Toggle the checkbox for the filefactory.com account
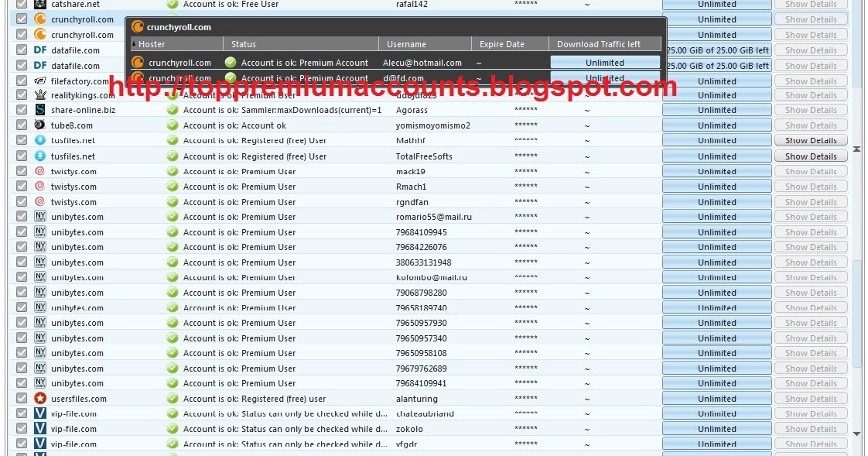 22,81
